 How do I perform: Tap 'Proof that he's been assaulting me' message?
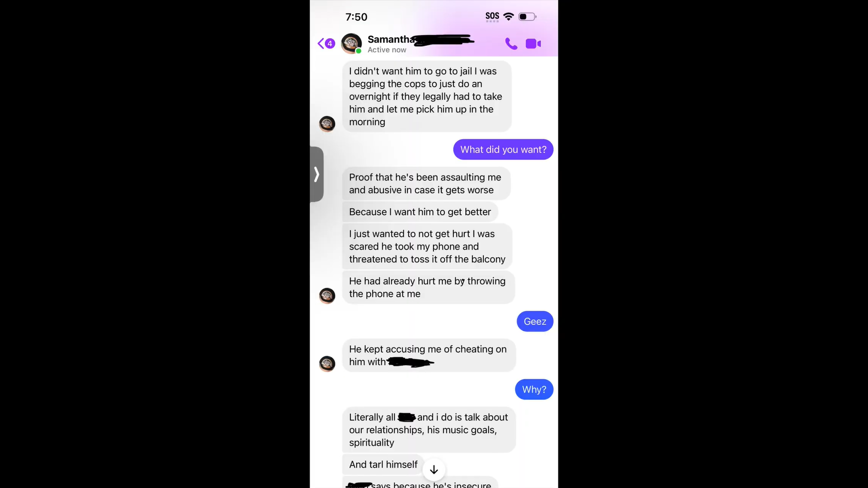point(426,183)
